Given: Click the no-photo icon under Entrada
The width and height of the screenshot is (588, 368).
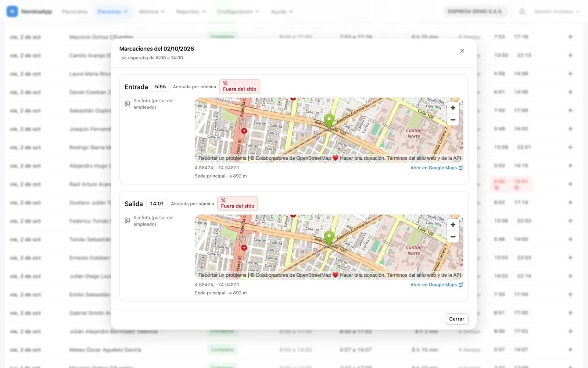Looking at the screenshot, I should click(128, 104).
